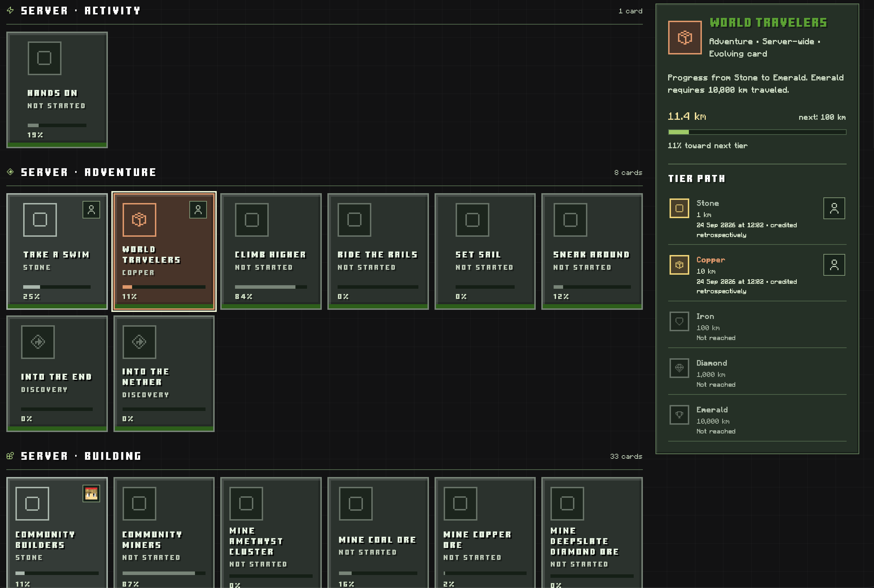Screen dimensions: 874x588
Task: Click the Server Building blocks section icon
Action: pos(10,456)
